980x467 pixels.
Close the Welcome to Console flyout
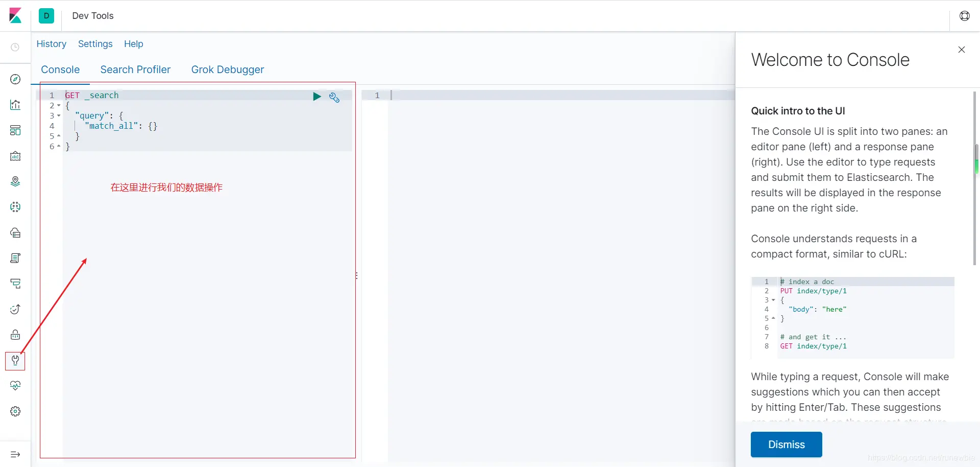(962, 50)
